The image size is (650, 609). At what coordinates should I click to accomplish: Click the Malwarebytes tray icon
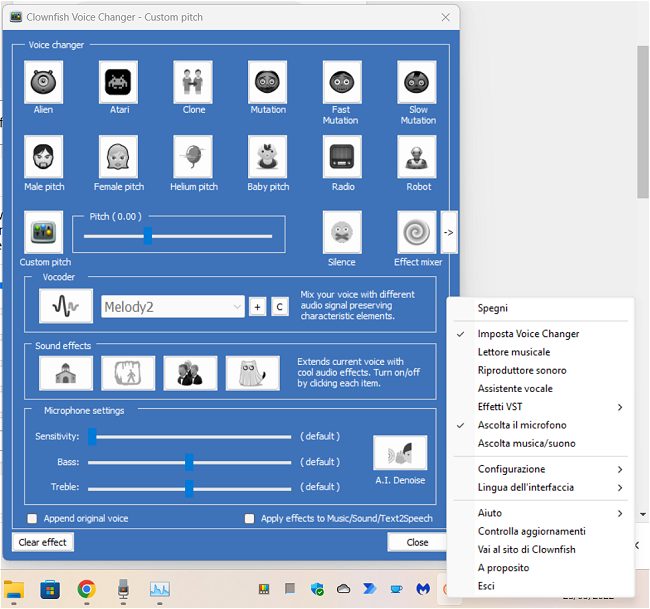423,589
